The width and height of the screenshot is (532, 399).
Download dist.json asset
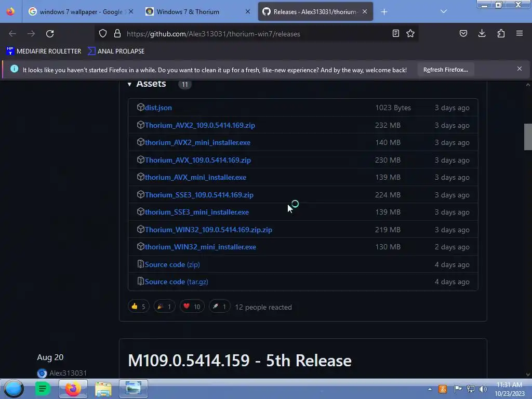tap(158, 108)
